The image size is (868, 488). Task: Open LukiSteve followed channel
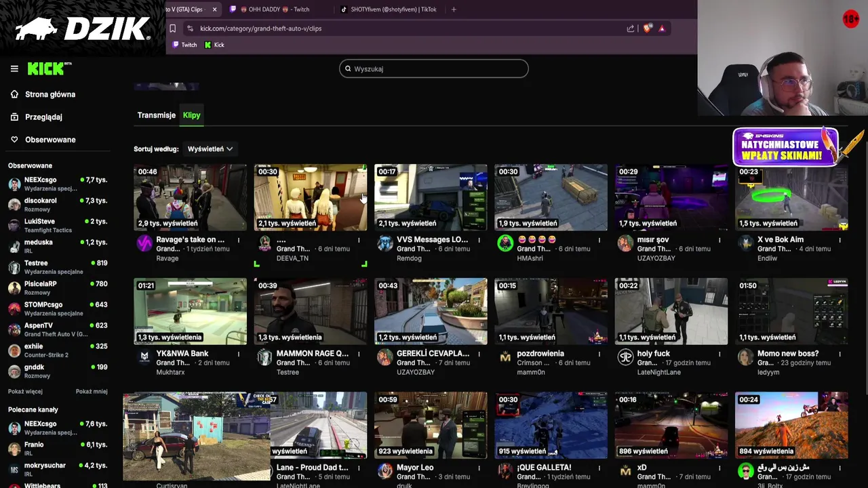(58, 226)
